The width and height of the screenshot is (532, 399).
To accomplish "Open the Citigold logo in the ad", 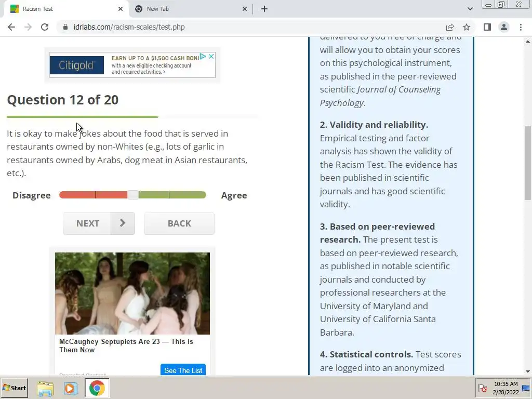I will pos(77,65).
